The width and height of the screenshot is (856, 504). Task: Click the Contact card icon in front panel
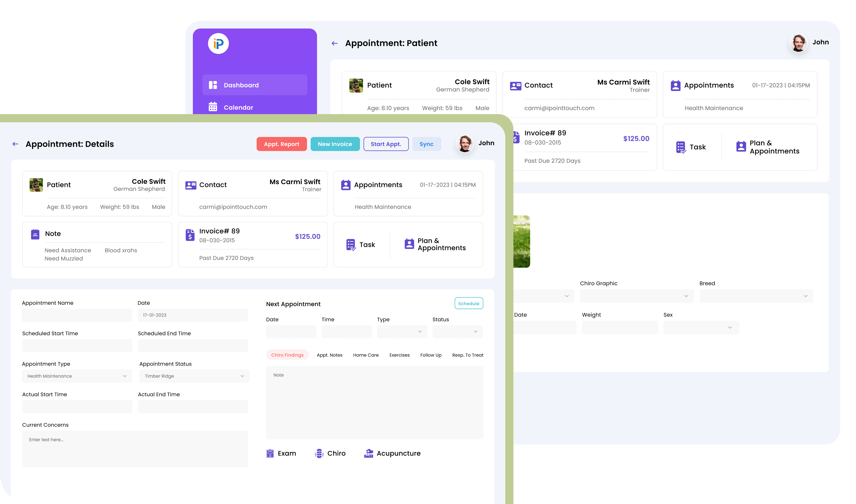coord(191,185)
